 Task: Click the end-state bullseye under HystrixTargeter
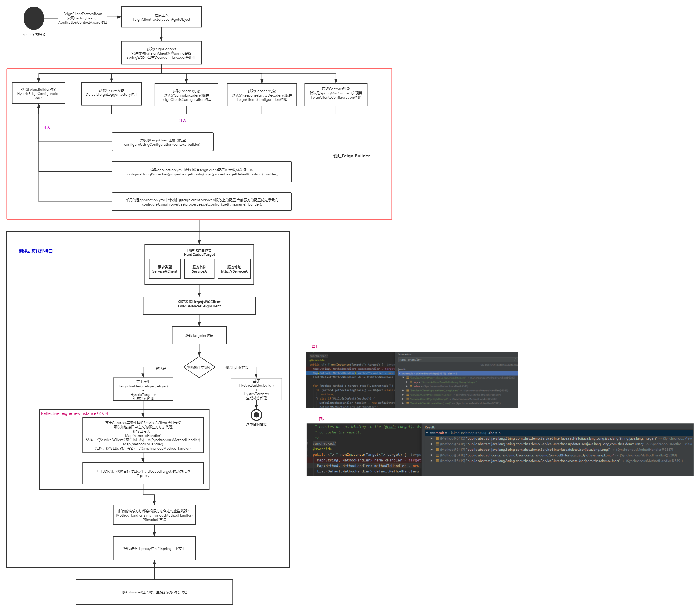pos(256,415)
